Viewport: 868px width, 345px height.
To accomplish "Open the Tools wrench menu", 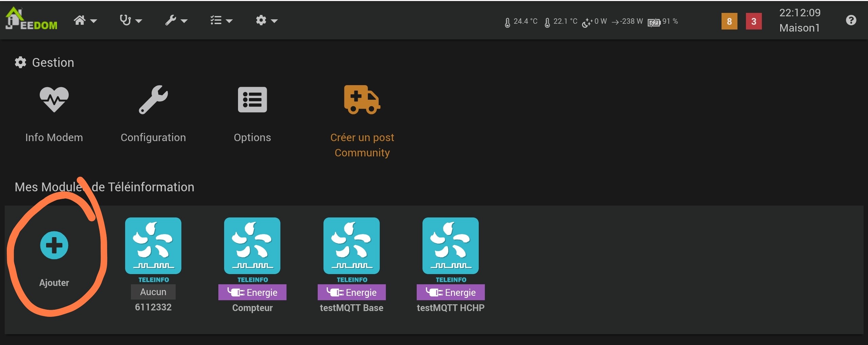I will 176,20.
